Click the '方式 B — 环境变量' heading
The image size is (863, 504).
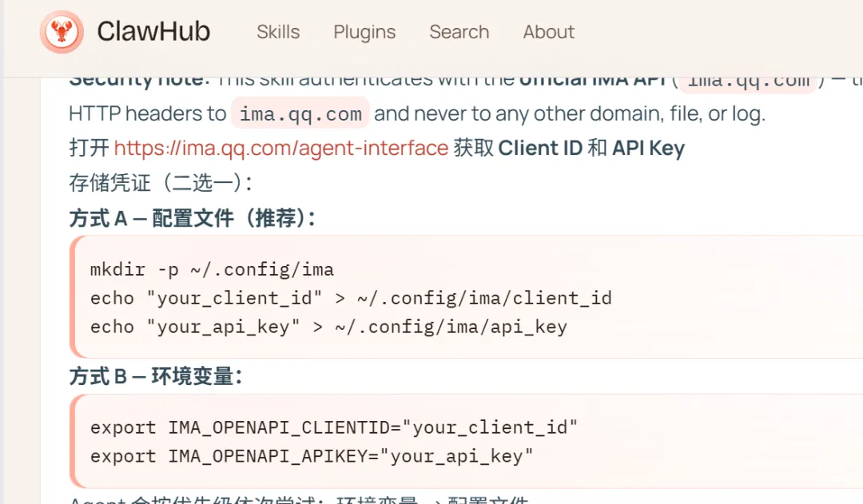click(x=156, y=377)
